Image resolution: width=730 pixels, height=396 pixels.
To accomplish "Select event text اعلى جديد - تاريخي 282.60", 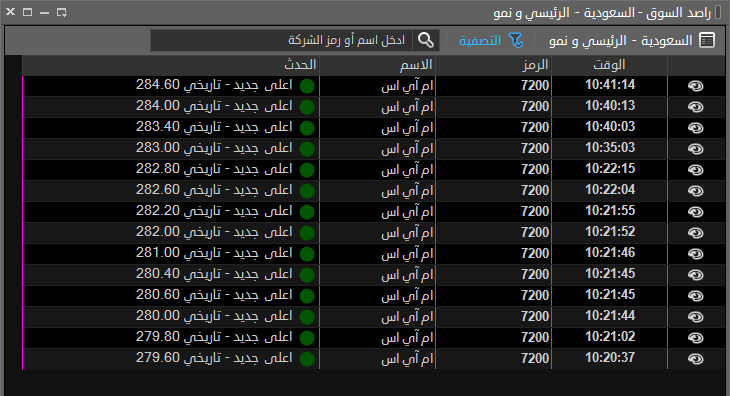I will pos(214,190).
